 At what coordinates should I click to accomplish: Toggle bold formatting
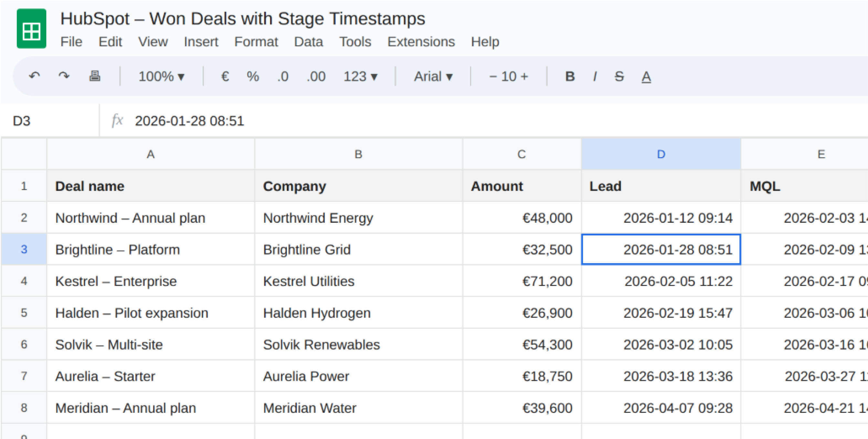click(x=570, y=77)
